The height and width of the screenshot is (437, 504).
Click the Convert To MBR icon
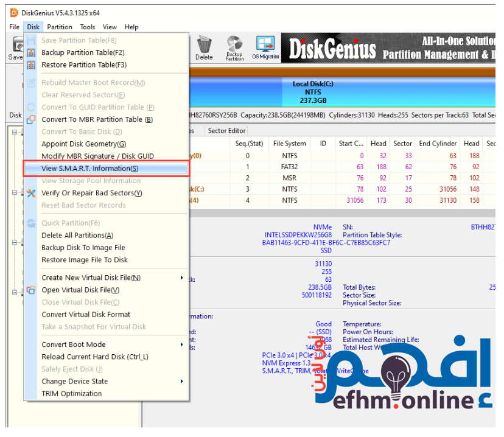point(31,119)
